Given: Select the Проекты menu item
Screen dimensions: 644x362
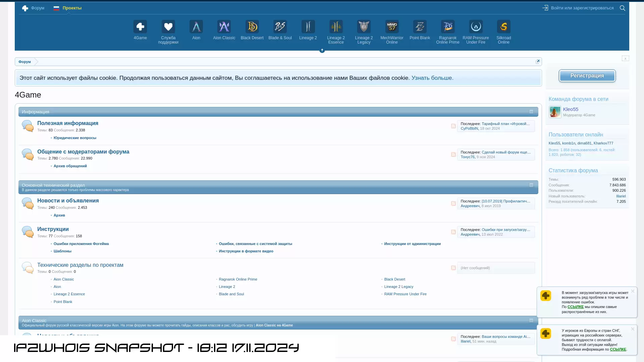Looking at the screenshot, I should point(72,7).
